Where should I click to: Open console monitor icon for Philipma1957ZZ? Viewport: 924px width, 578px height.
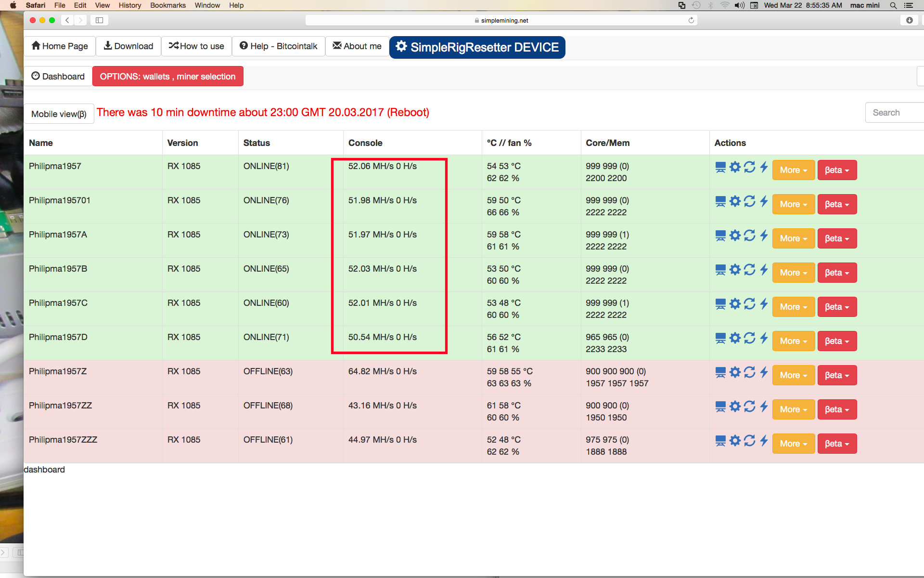[720, 407]
